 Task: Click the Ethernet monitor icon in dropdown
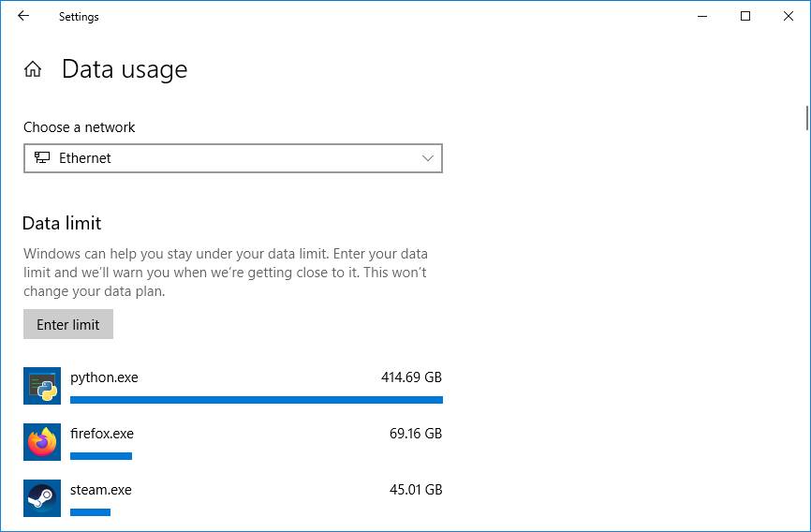point(42,158)
